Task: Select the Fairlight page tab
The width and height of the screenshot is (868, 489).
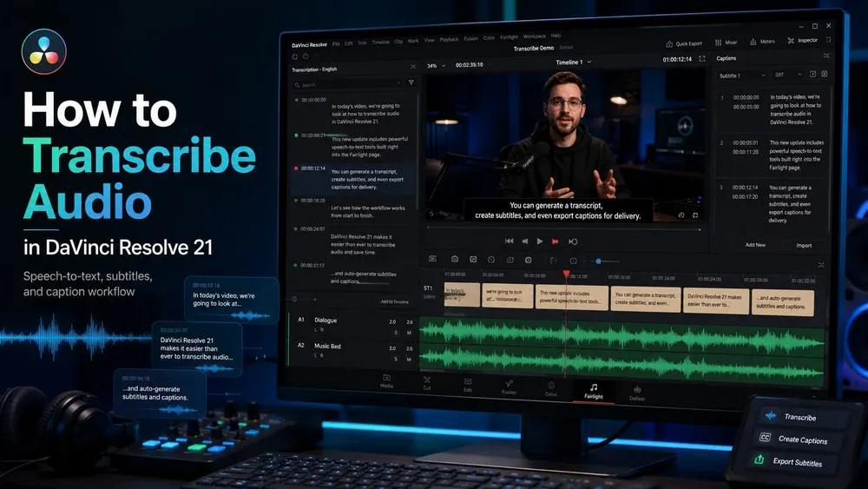Action: pyautogui.click(x=594, y=391)
